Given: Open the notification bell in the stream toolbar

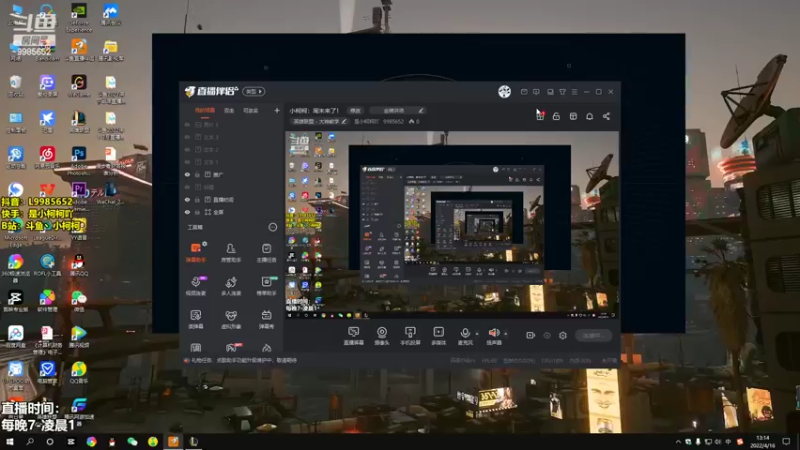Looking at the screenshot, I should click(x=589, y=116).
